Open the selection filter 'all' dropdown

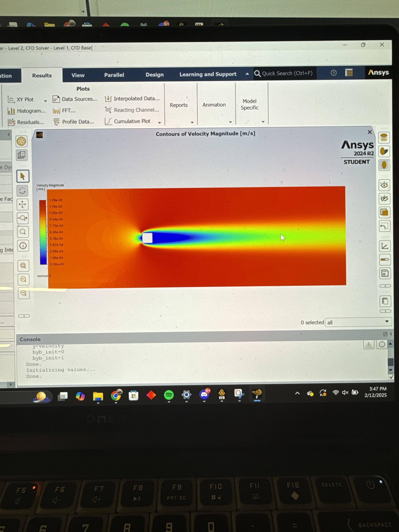(358, 322)
